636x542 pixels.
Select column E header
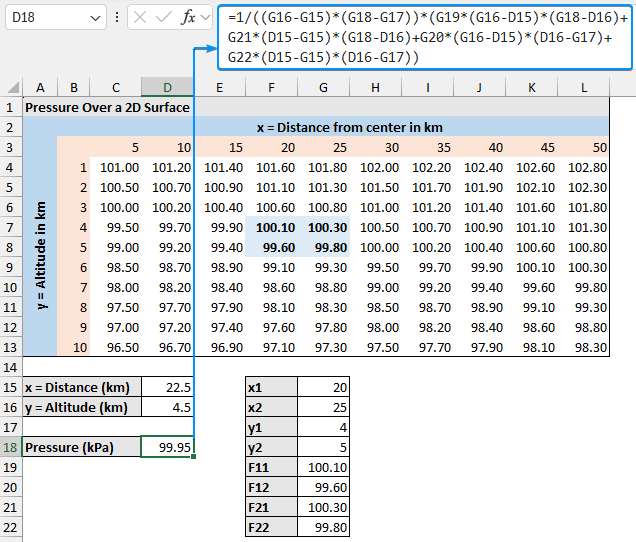[219, 87]
